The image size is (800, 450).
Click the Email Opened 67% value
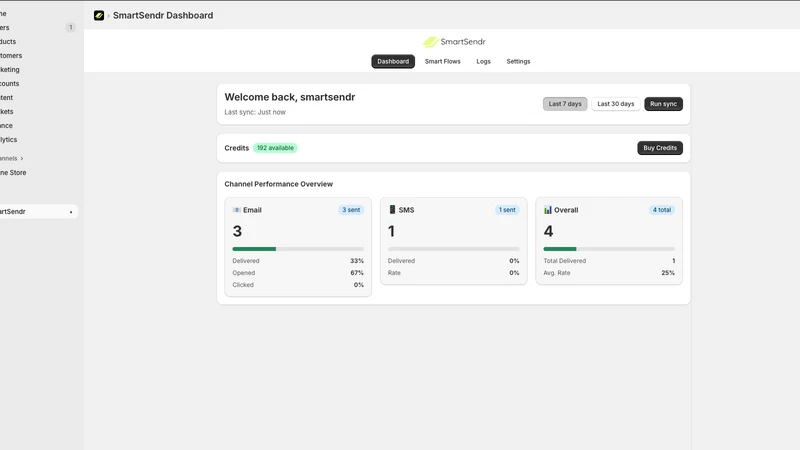(357, 273)
